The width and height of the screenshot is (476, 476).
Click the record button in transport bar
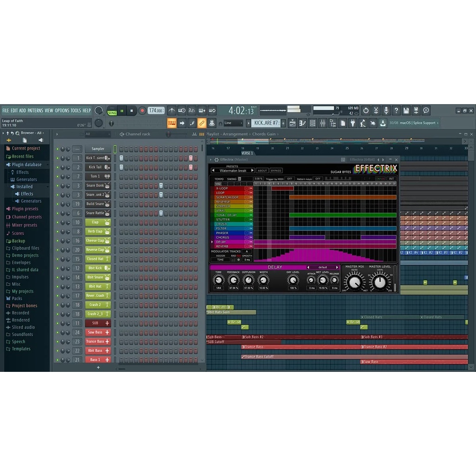tap(142, 111)
